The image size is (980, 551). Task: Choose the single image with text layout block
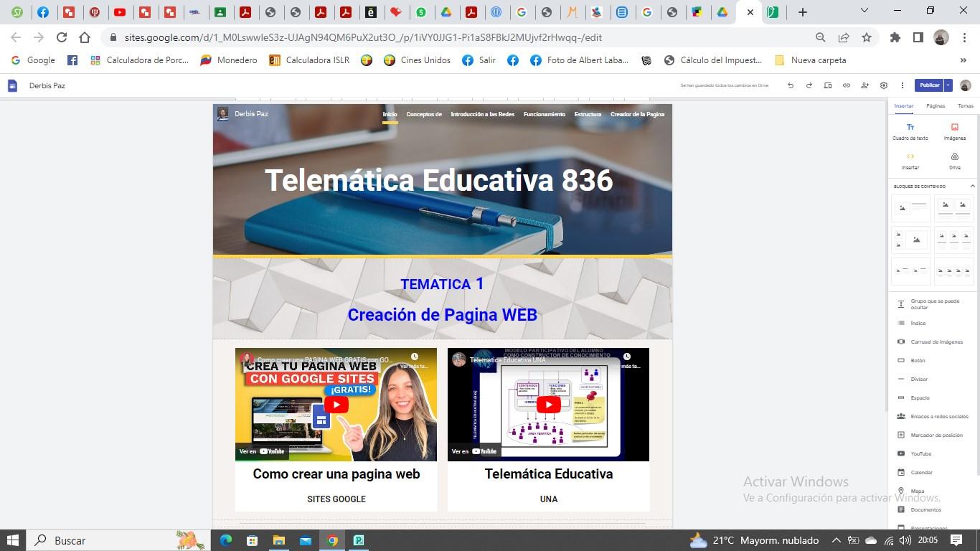[x=910, y=208]
